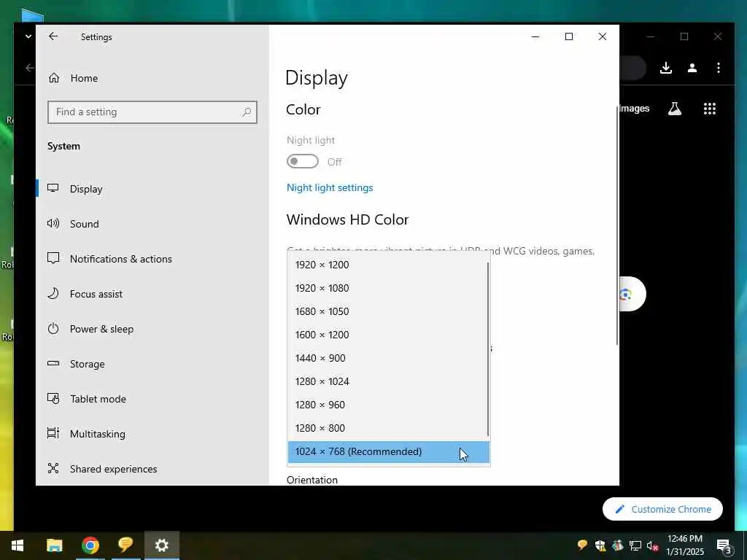The width and height of the screenshot is (747, 560).
Task: Choose 1600 × 1200 resolution
Action: click(x=388, y=335)
